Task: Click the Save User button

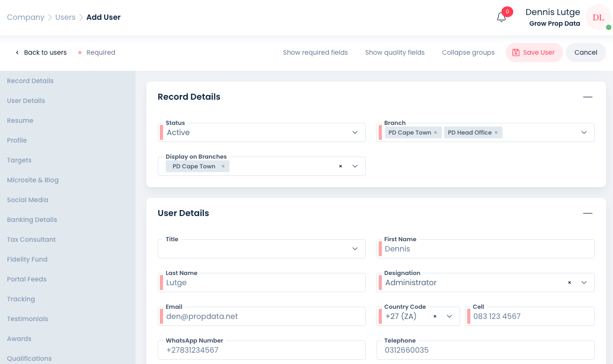Action: (534, 53)
